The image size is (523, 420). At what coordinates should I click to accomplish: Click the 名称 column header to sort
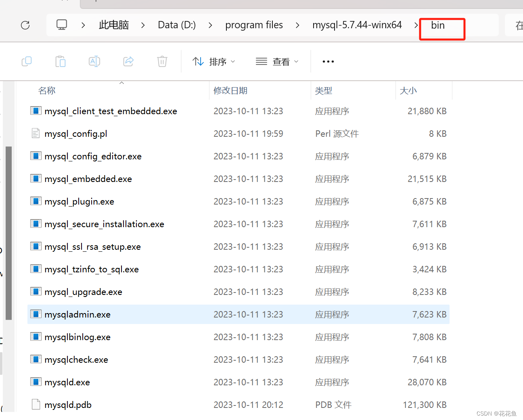[x=47, y=90]
